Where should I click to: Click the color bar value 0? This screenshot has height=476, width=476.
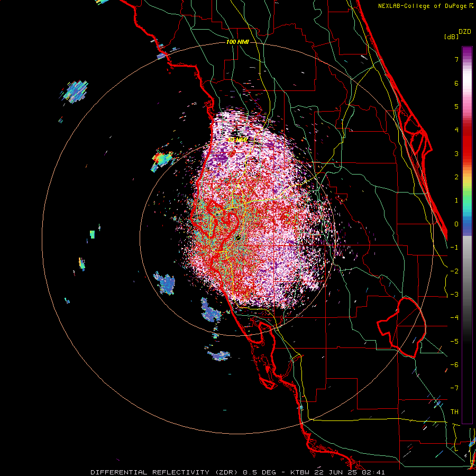coord(456,224)
